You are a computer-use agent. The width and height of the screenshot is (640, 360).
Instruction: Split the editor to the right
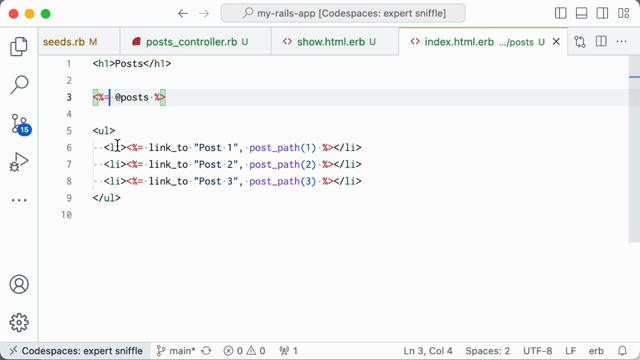coord(601,42)
